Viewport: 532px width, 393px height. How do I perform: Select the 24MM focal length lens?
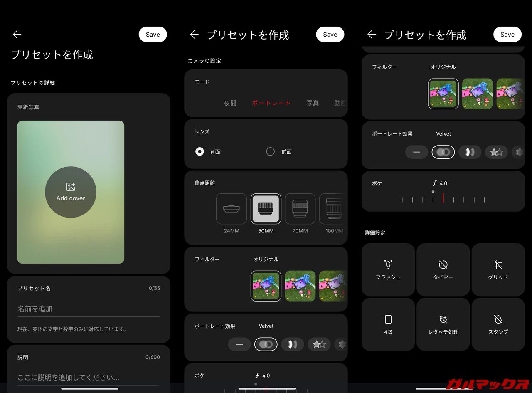click(232, 209)
